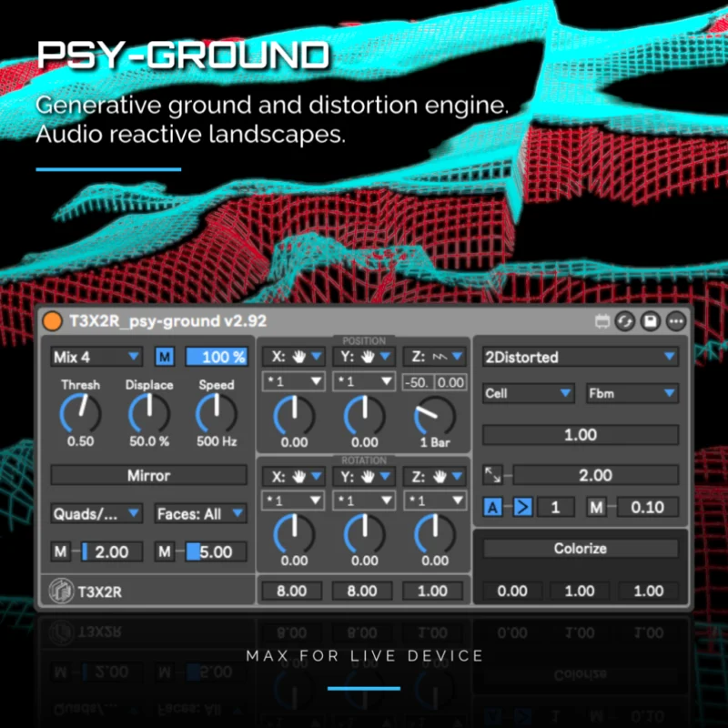Toggle the blue A button
The width and height of the screenshot is (728, 728).
492,508
